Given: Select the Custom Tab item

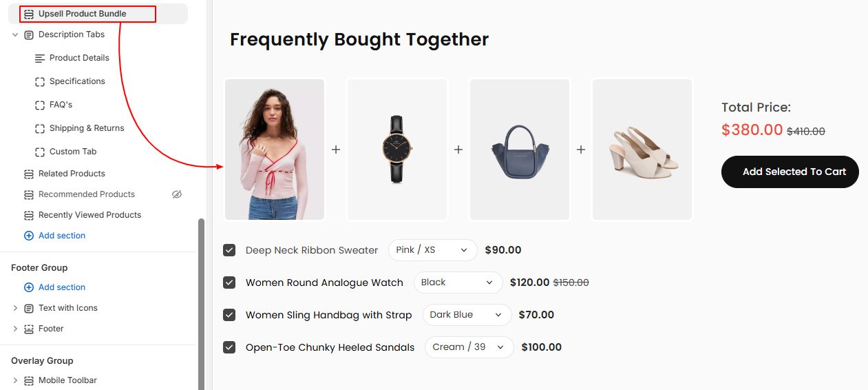Looking at the screenshot, I should click(x=73, y=152).
